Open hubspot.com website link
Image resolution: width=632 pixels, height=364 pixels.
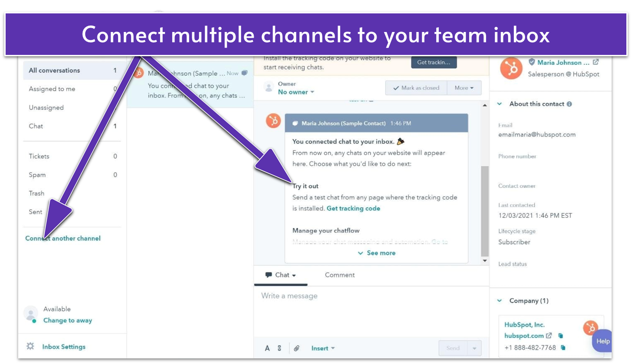524,336
